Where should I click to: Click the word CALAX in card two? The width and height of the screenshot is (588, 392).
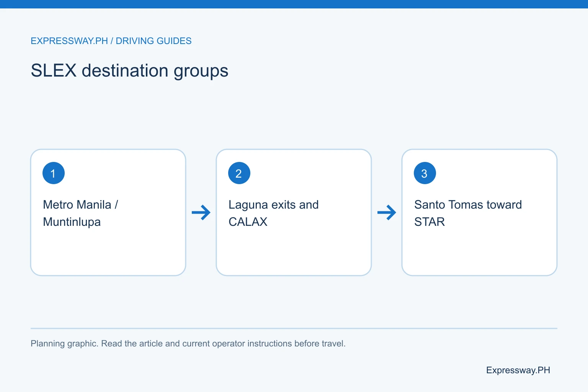(248, 222)
